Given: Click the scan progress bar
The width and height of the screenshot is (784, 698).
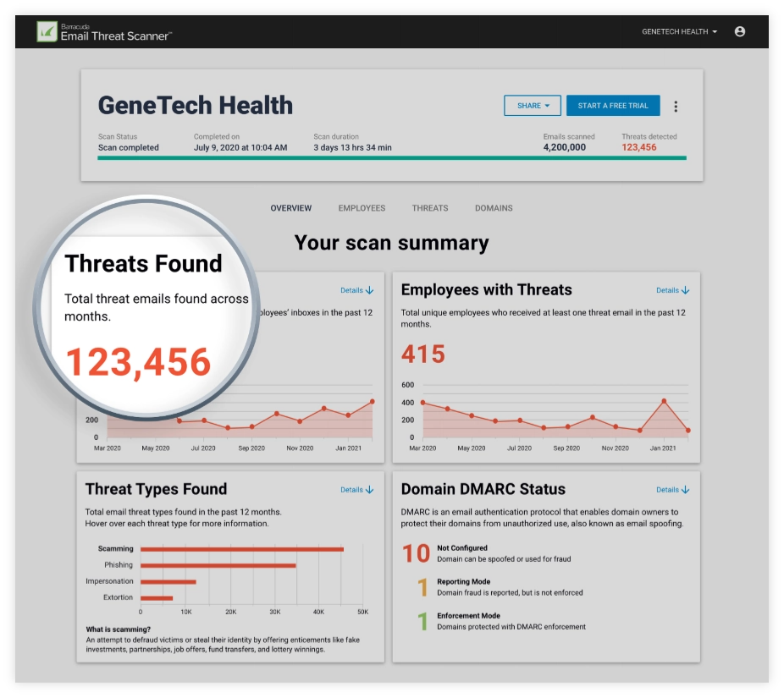Looking at the screenshot, I should click(392, 158).
